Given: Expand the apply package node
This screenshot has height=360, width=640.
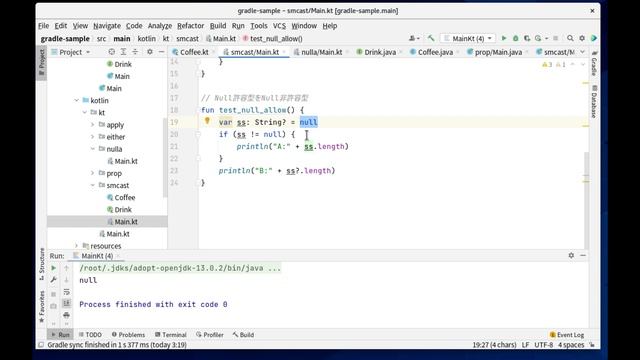Looking at the screenshot, I should pyautogui.click(x=93, y=124).
